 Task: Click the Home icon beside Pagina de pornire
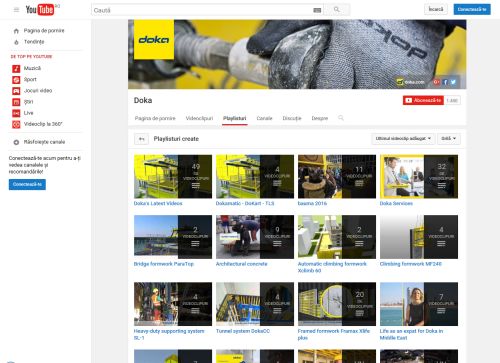pos(16,31)
